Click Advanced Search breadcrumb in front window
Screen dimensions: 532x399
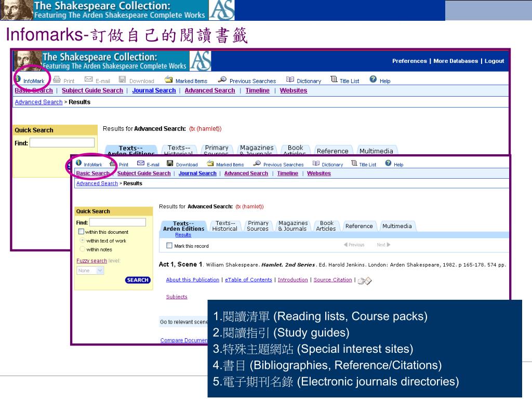[x=97, y=183]
